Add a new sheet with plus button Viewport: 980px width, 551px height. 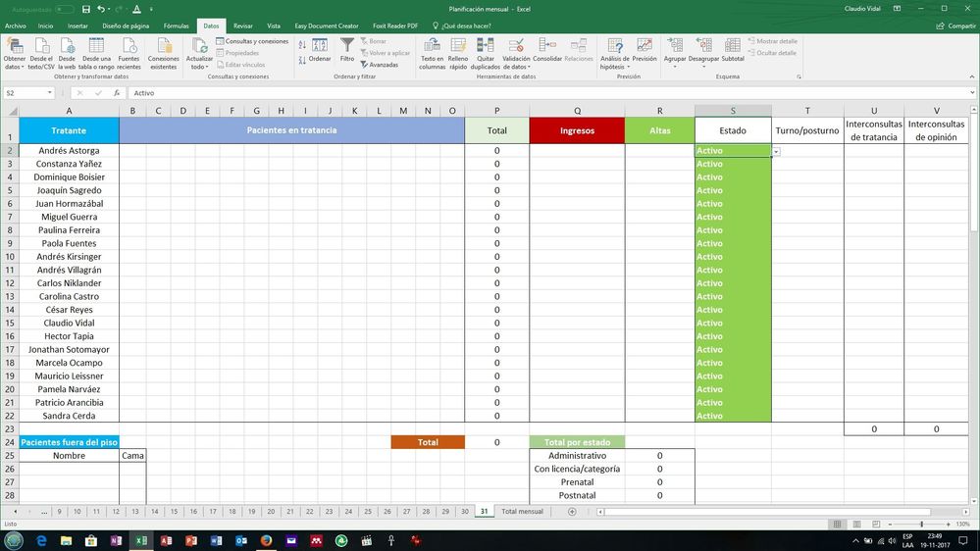tap(572, 512)
